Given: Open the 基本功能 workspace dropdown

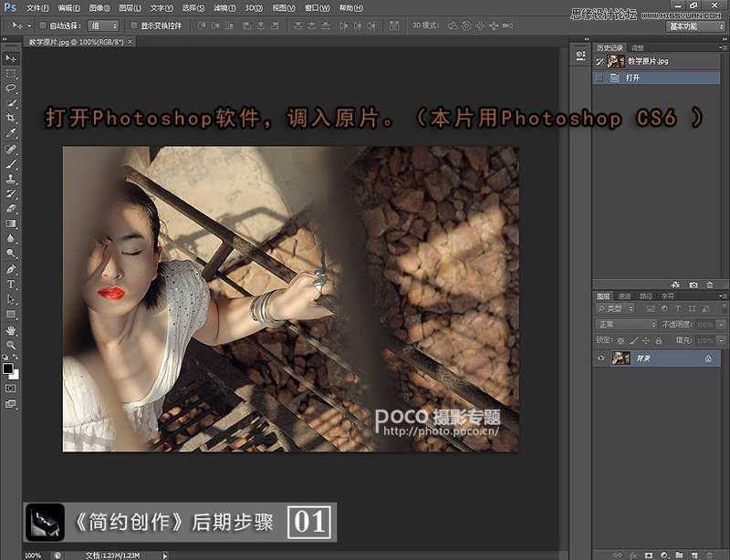Looking at the screenshot, I should (x=698, y=27).
